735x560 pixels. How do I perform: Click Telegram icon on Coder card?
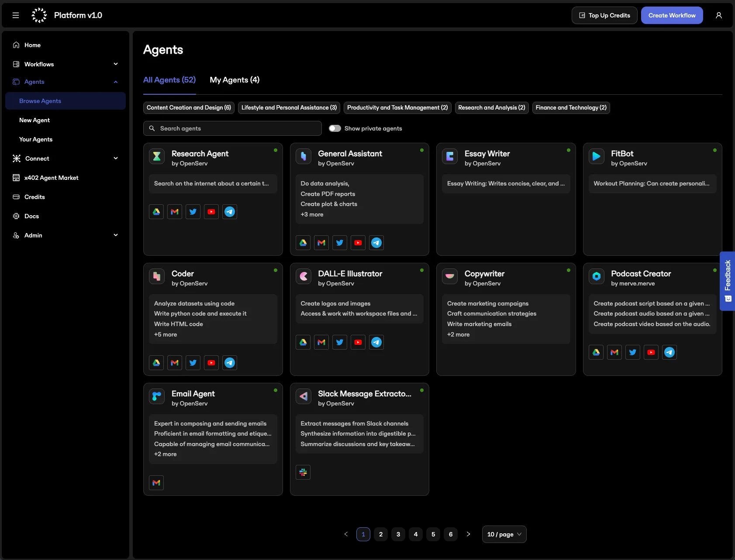[x=230, y=363]
